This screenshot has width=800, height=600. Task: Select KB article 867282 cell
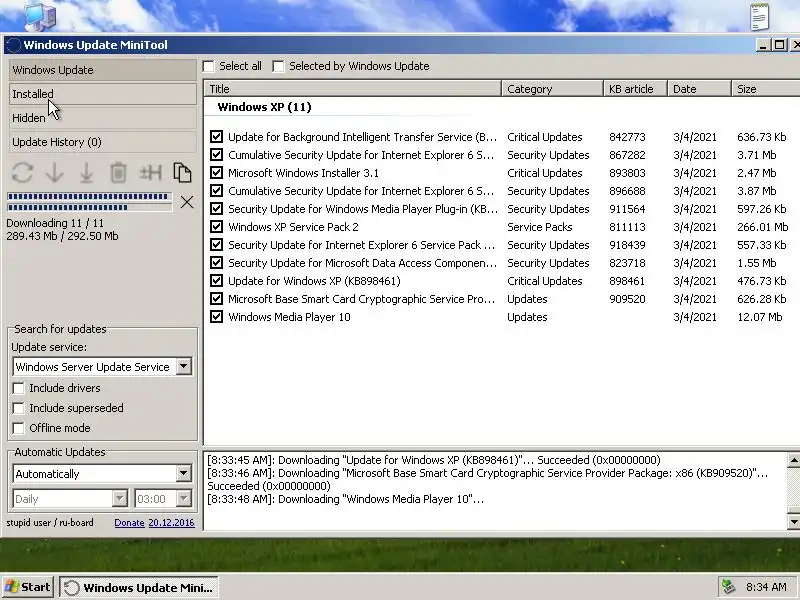[627, 155]
